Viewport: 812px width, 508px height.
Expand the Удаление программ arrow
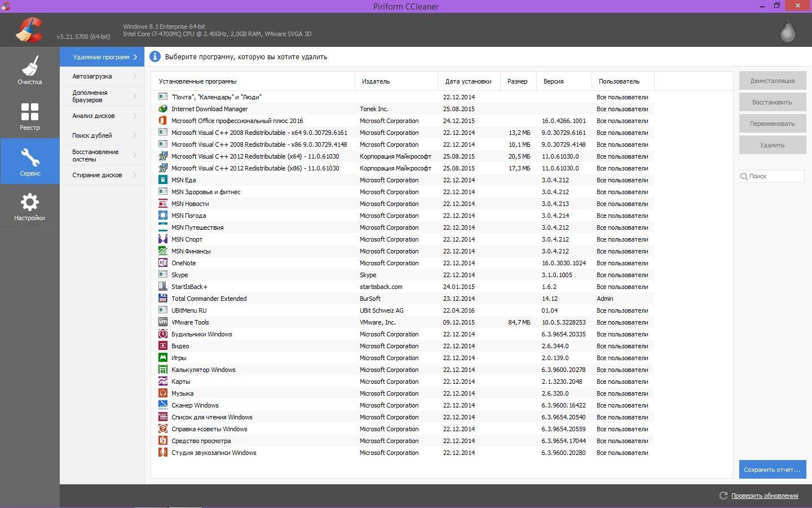pos(135,57)
